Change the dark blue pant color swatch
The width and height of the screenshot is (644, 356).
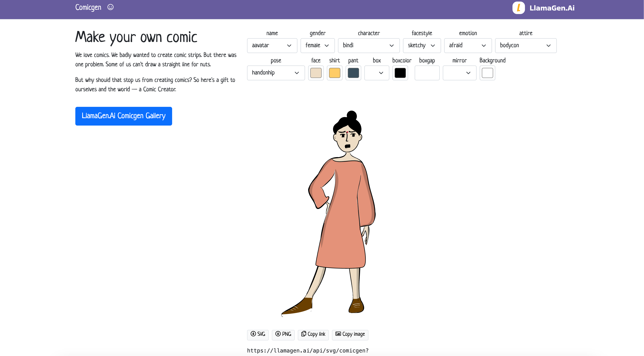(353, 73)
